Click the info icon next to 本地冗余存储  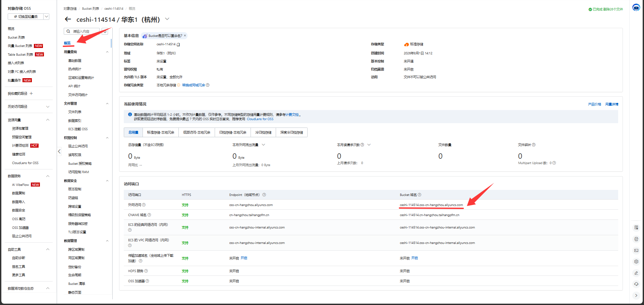[178, 85]
